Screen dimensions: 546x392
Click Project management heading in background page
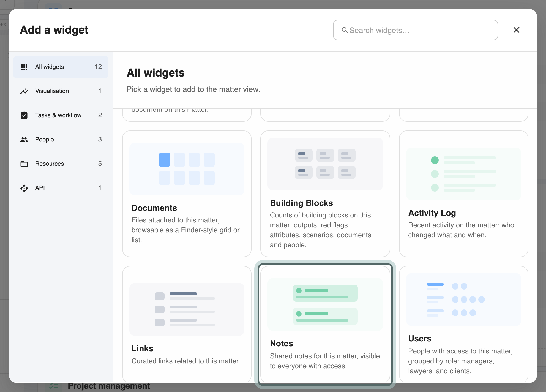pyautogui.click(x=109, y=386)
